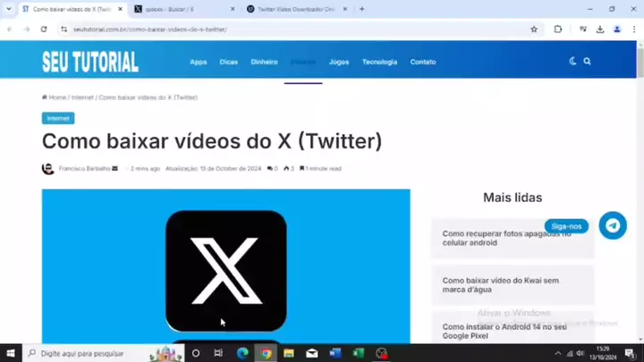Click the author email envelope icon
The width and height of the screenshot is (644, 362).
pos(115,168)
